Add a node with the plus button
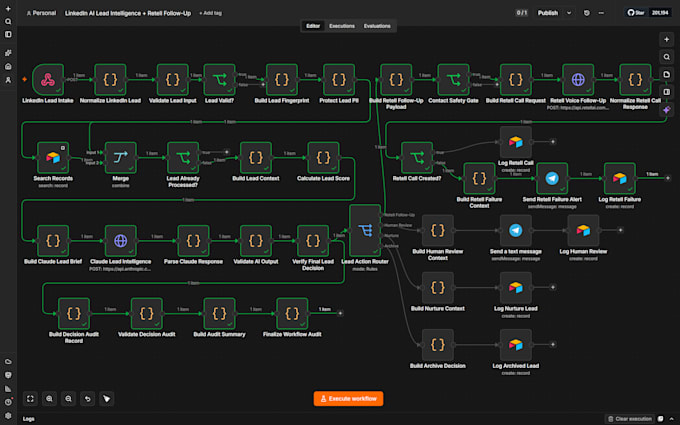680x425 pixels. tap(667, 39)
